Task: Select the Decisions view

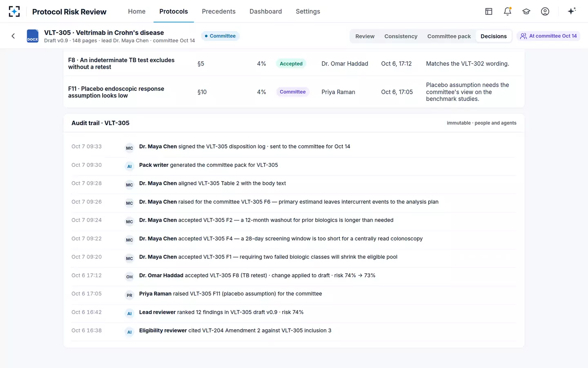Action: coord(494,36)
